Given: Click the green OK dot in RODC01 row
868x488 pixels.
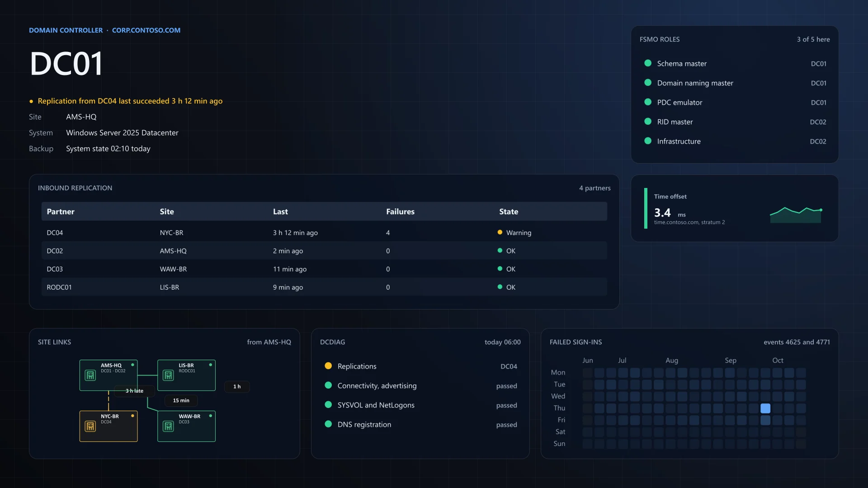Looking at the screenshot, I should point(500,287).
